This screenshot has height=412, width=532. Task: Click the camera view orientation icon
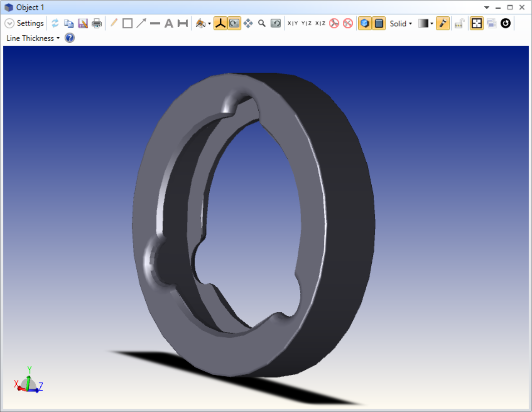pyautogui.click(x=201, y=23)
